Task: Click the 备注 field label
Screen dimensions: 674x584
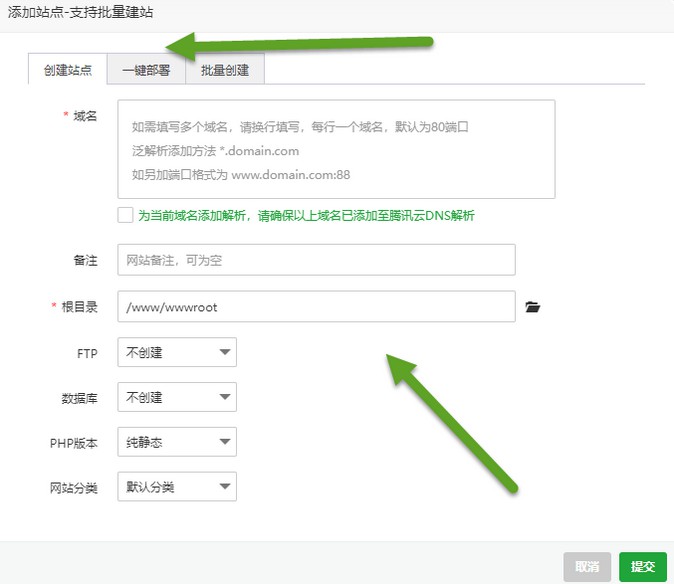Action: click(x=86, y=260)
